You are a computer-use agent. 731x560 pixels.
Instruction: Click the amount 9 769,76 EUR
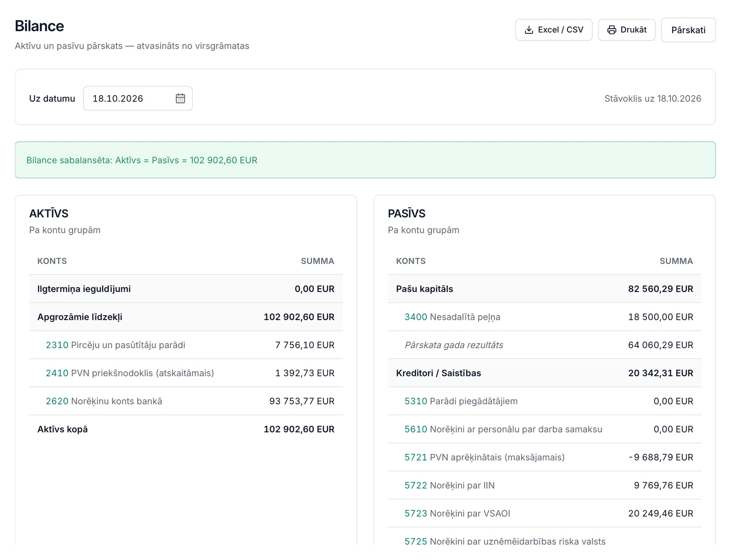point(663,486)
